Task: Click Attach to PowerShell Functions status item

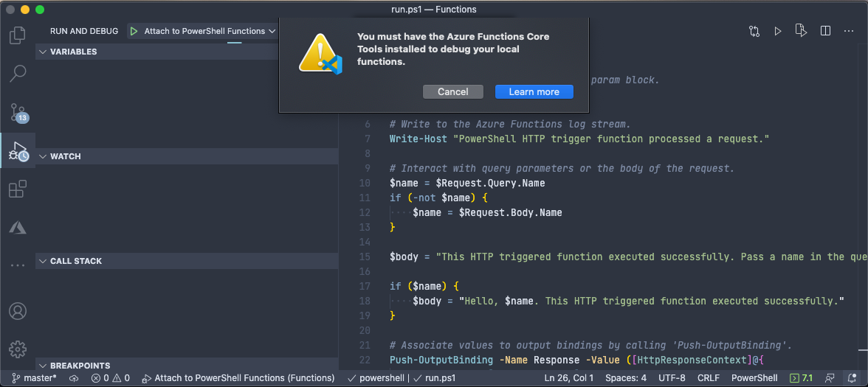Action: tap(238, 378)
